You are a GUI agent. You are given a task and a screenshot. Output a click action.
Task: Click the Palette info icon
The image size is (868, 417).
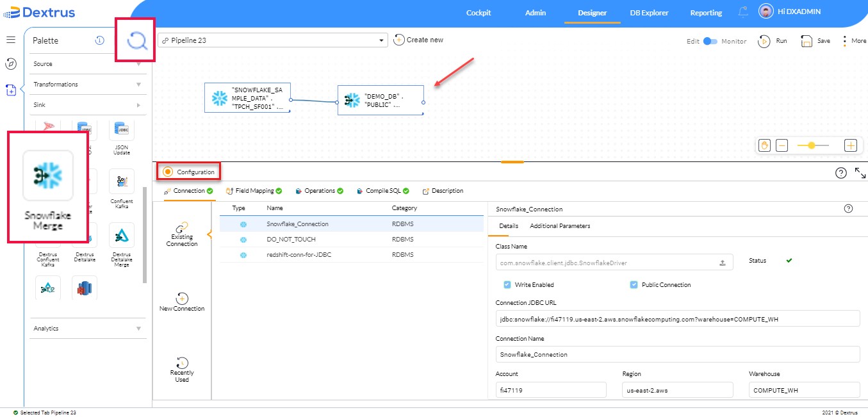click(x=100, y=40)
